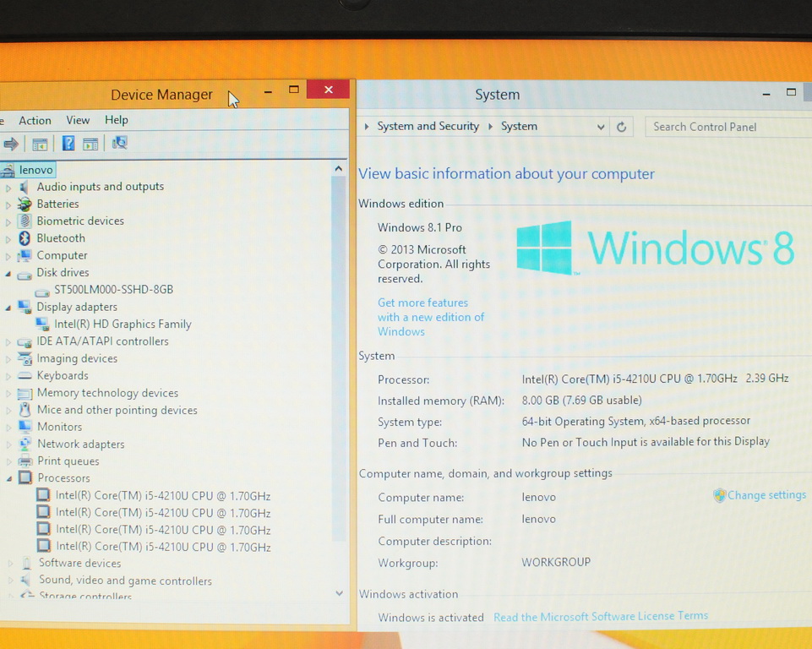Click the blue Help question-mark toolbar icon

coord(68,144)
